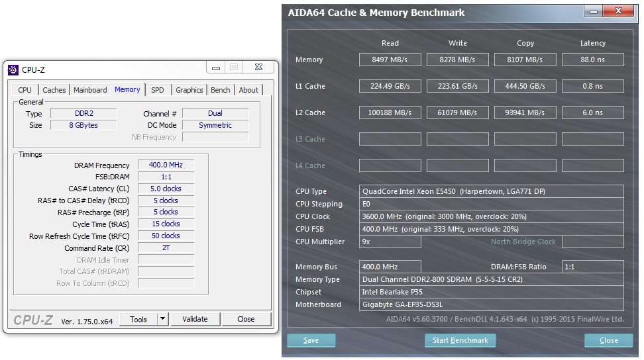
Task: Close the CPU-Z window with X
Action: (259, 67)
